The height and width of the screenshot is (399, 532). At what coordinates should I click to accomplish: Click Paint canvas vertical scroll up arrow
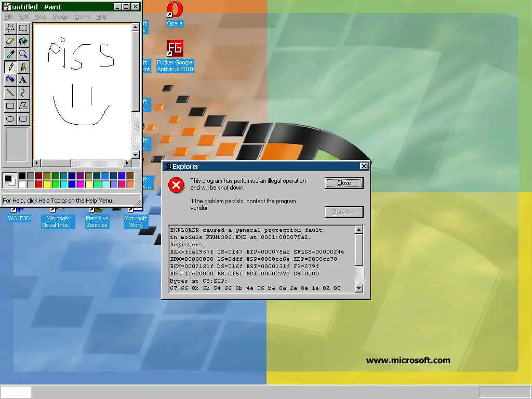tap(136, 27)
